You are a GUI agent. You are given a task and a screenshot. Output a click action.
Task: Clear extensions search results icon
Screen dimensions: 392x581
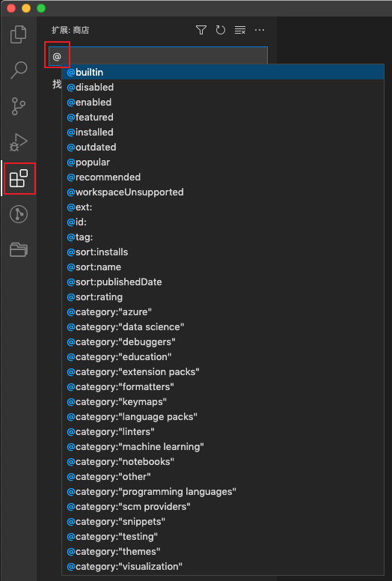240,30
